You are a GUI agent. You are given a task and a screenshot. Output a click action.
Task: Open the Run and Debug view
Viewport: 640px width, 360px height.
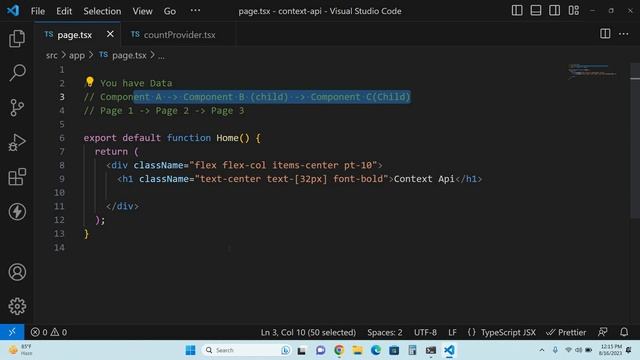tap(17, 142)
